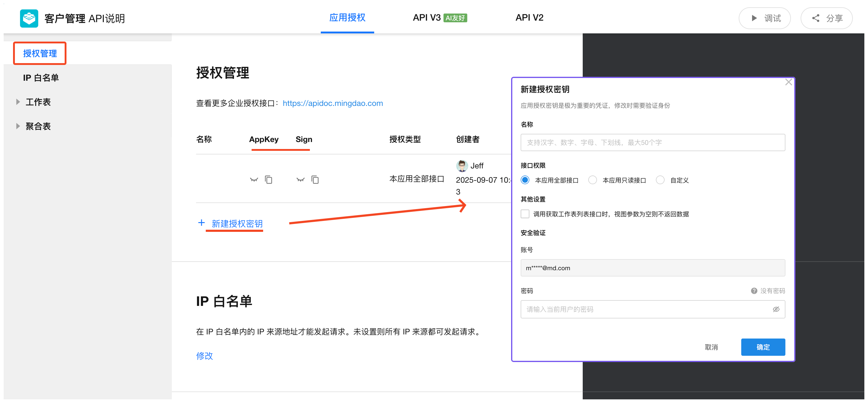Image resolution: width=868 pixels, height=403 pixels.
Task: Click the 调试 play button
Action: [x=764, y=18]
